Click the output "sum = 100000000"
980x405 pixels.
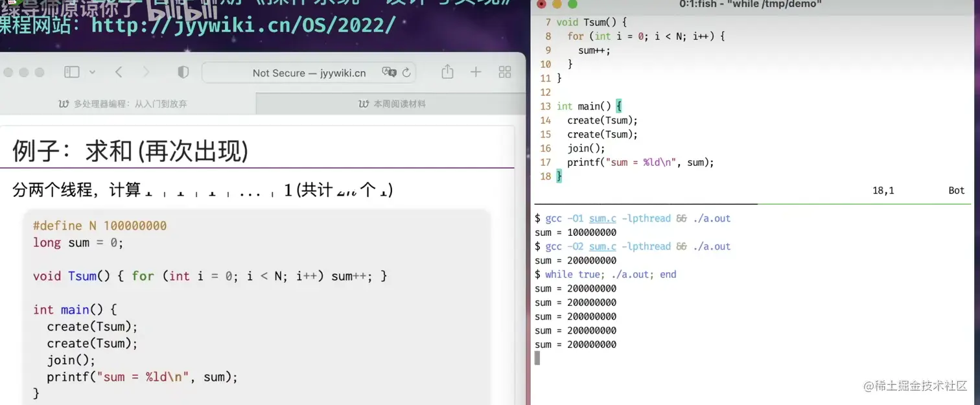(576, 233)
